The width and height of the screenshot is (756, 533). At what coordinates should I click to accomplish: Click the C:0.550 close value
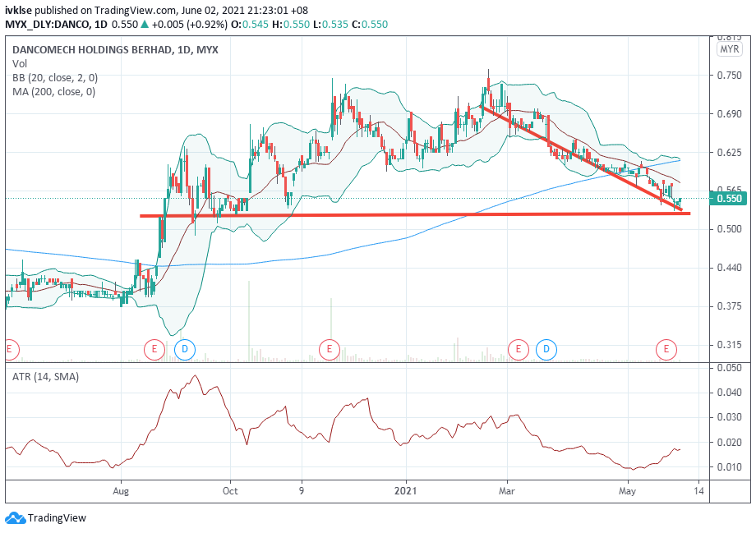point(370,25)
